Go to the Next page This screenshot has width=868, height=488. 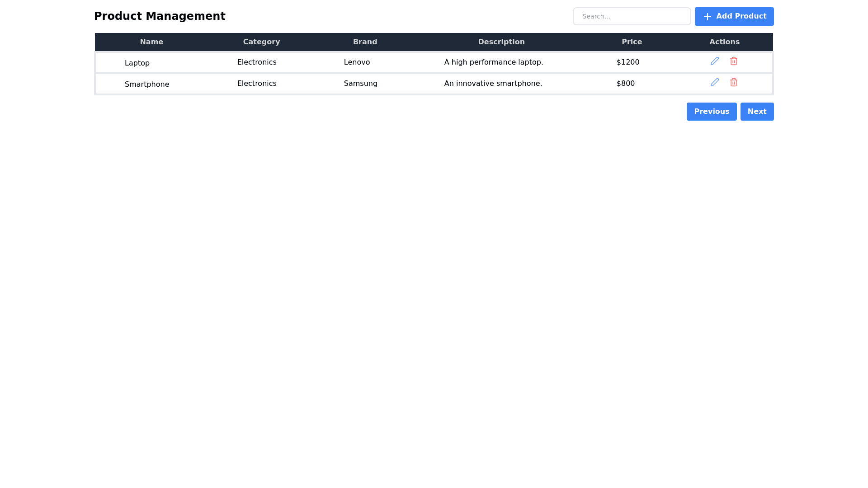click(x=756, y=112)
